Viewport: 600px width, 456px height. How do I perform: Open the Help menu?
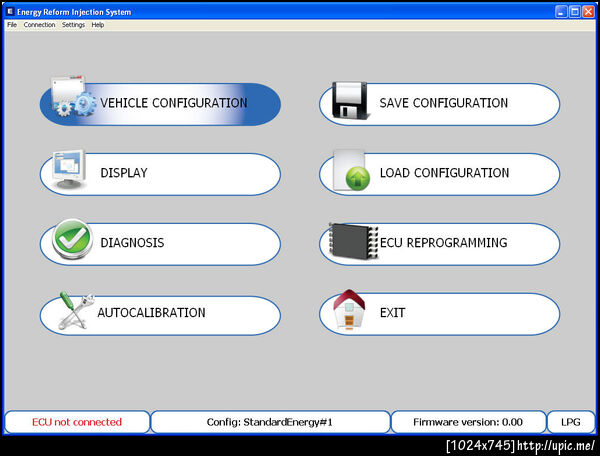[x=98, y=25]
